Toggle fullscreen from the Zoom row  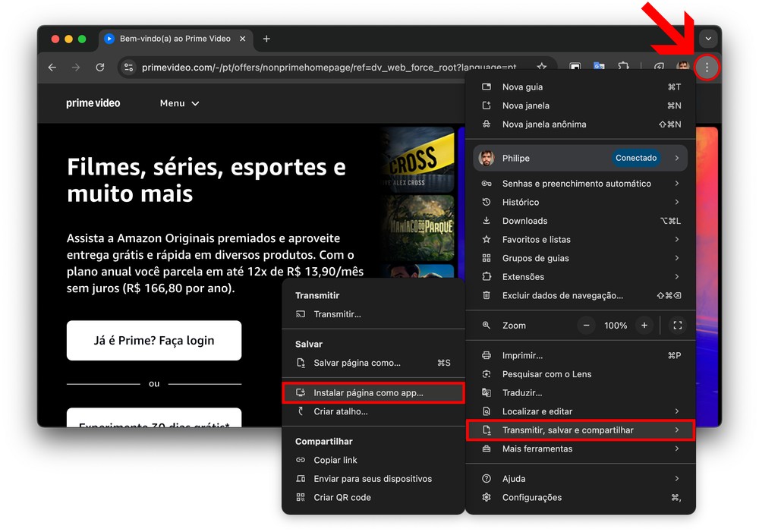point(678,326)
